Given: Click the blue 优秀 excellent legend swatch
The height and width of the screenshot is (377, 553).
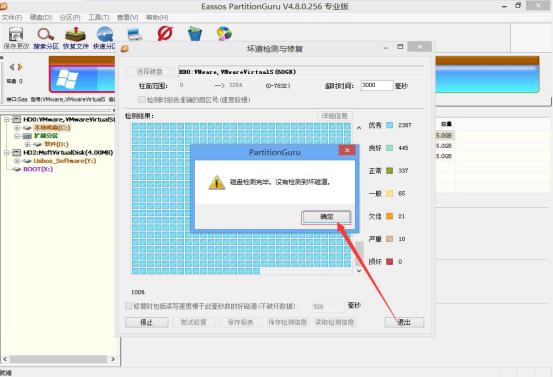Looking at the screenshot, I should tap(390, 125).
